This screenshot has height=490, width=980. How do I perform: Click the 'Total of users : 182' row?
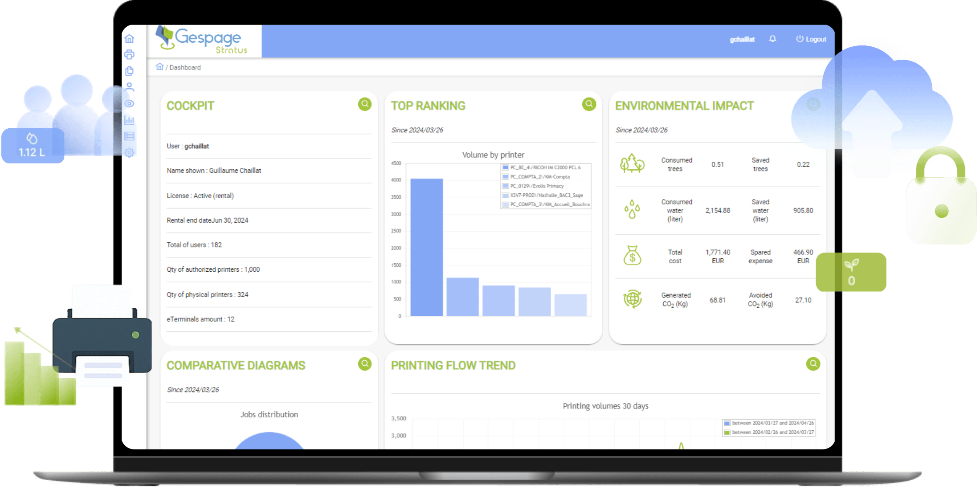[269, 245]
